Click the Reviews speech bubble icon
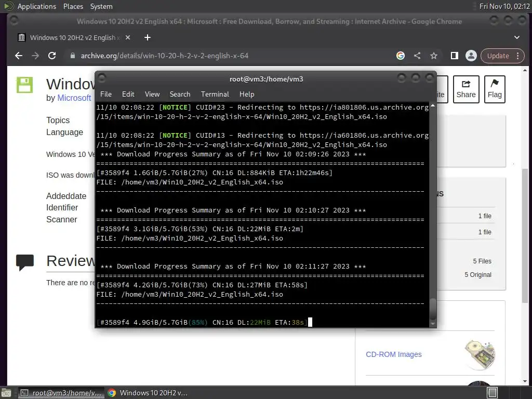This screenshot has height=399, width=532. pos(25,262)
